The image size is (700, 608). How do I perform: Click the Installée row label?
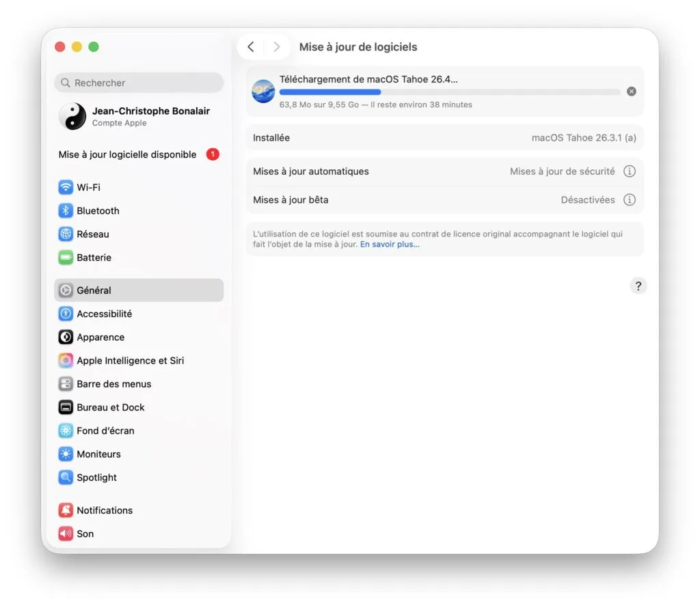click(271, 138)
